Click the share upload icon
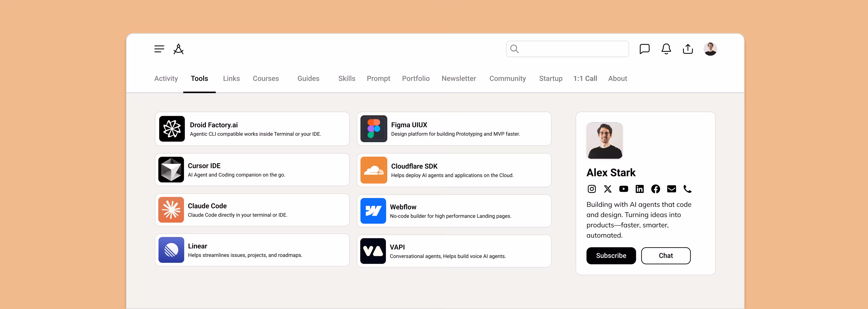This screenshot has height=309, width=868. (x=688, y=49)
